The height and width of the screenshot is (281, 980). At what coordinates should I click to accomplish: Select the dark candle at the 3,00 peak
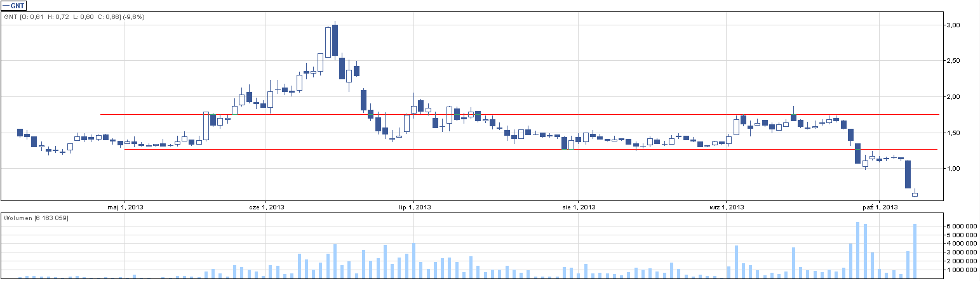click(335, 41)
